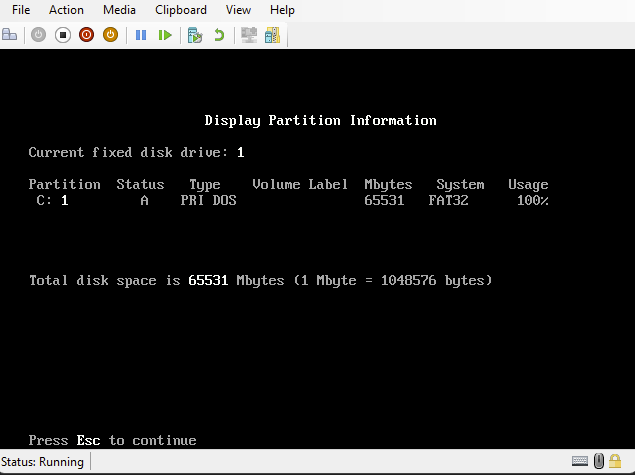Reset the VM with the green play icon
The width and height of the screenshot is (635, 475).
pos(165,35)
